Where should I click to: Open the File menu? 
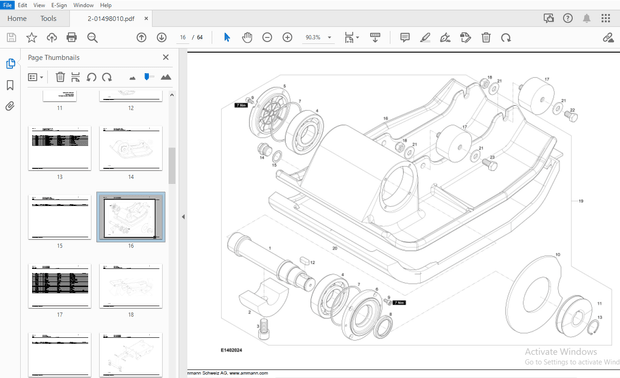coord(7,5)
